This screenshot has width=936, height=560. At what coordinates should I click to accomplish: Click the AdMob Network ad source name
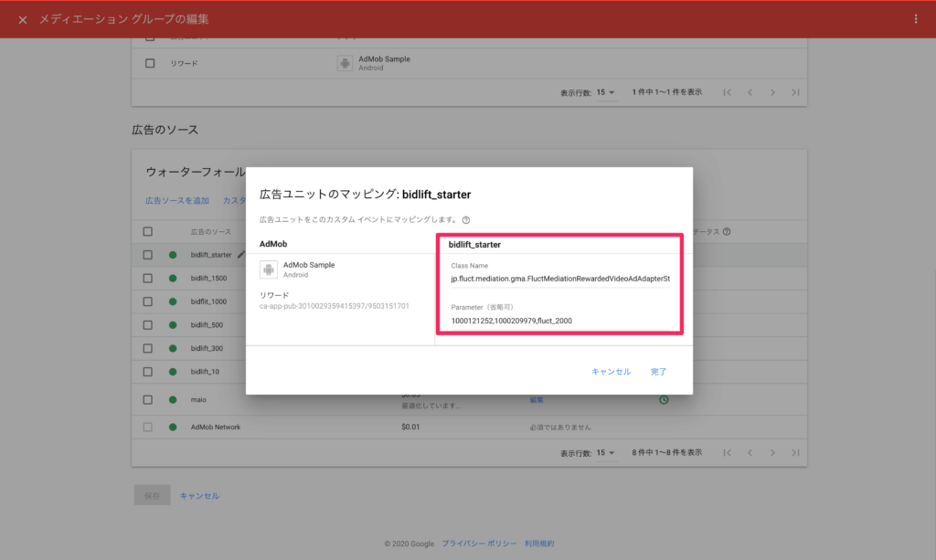click(x=216, y=427)
